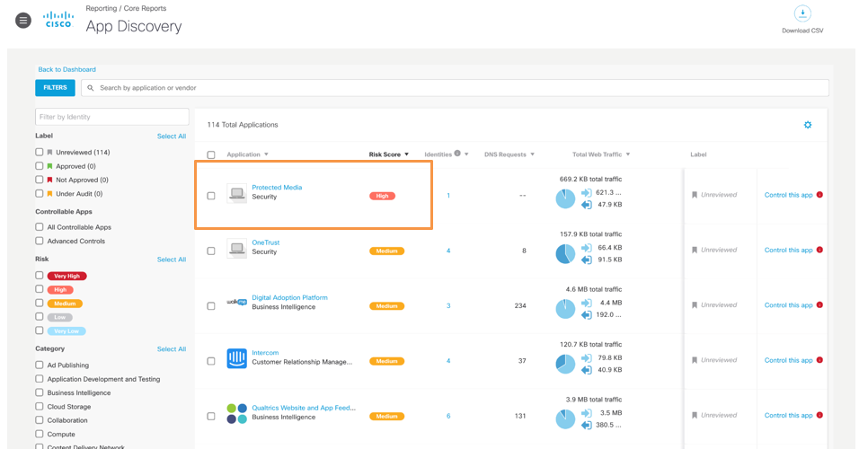Click the FILTERS button
The height and width of the screenshot is (458, 868).
point(55,88)
